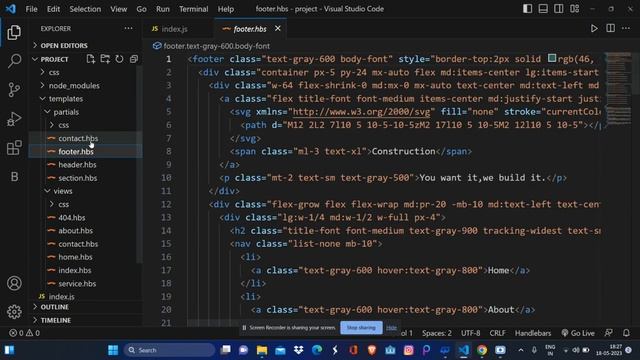This screenshot has width=640, height=360.
Task: Open the Run menu
Action: click(162, 9)
